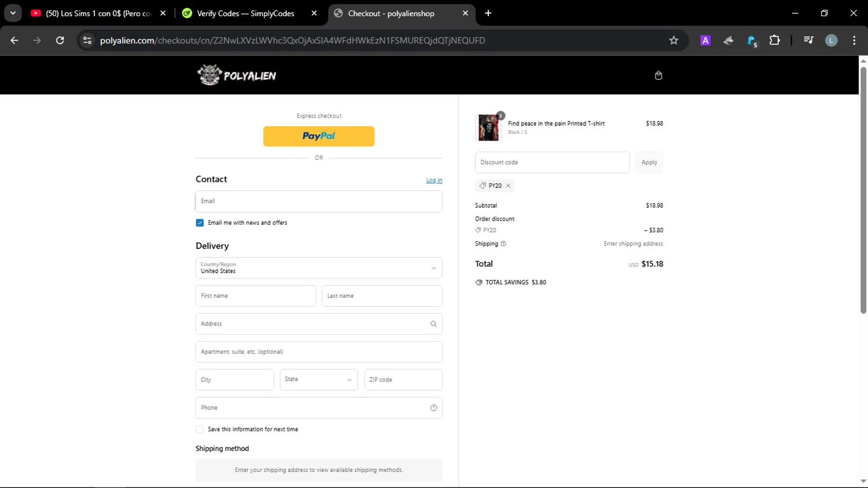This screenshot has height=488, width=868.
Task: Pay with the PayPal express button
Action: tap(319, 136)
